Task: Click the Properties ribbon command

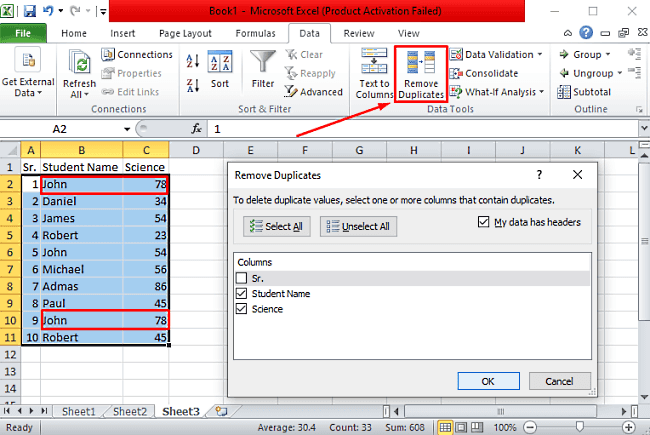Action: pyautogui.click(x=132, y=73)
